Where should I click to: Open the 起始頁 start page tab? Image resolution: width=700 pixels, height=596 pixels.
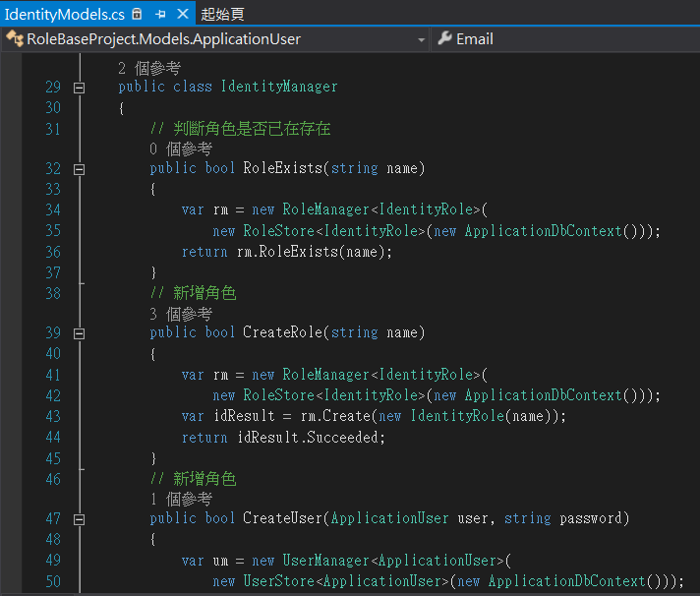[x=222, y=15]
